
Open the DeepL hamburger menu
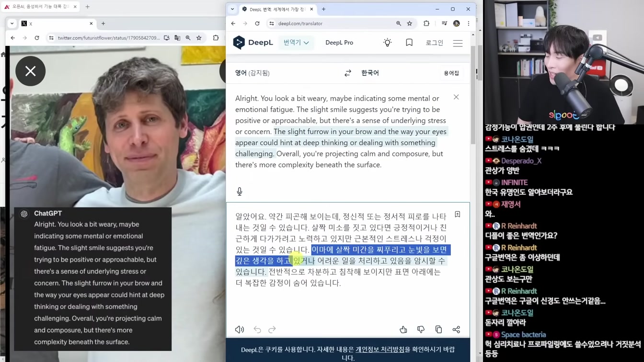[x=458, y=43]
